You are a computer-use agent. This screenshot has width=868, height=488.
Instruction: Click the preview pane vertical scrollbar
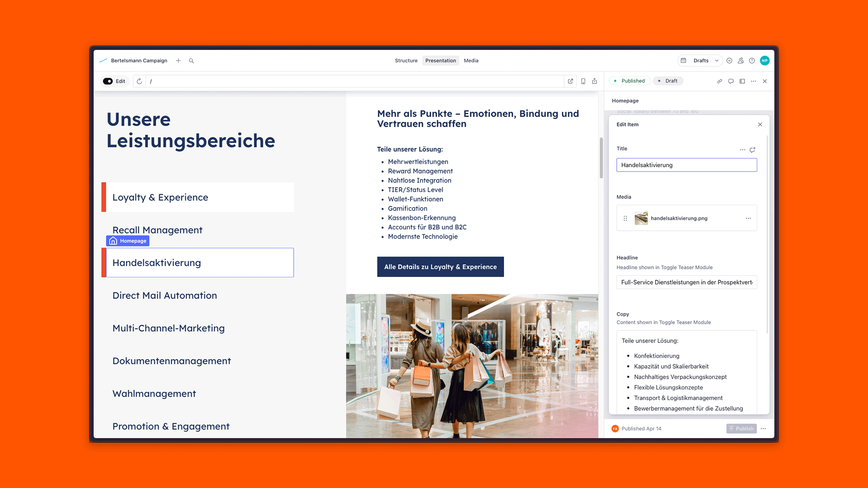(x=601, y=157)
